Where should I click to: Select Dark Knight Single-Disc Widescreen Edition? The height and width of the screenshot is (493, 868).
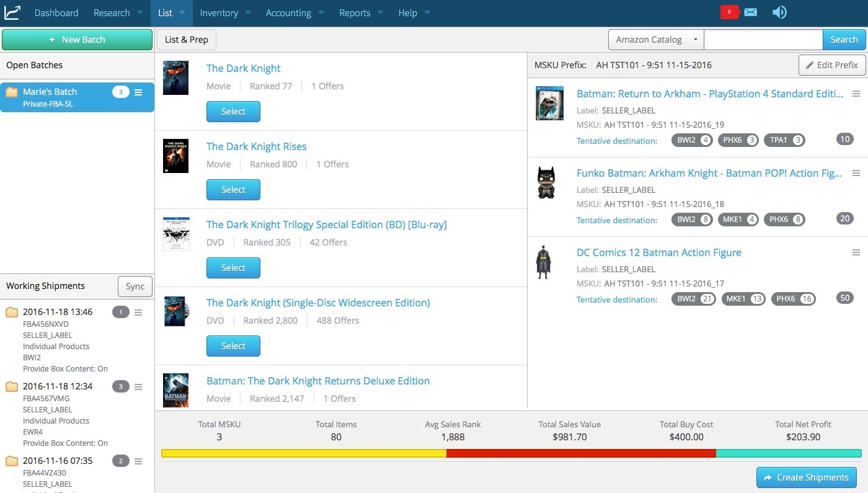(x=233, y=346)
